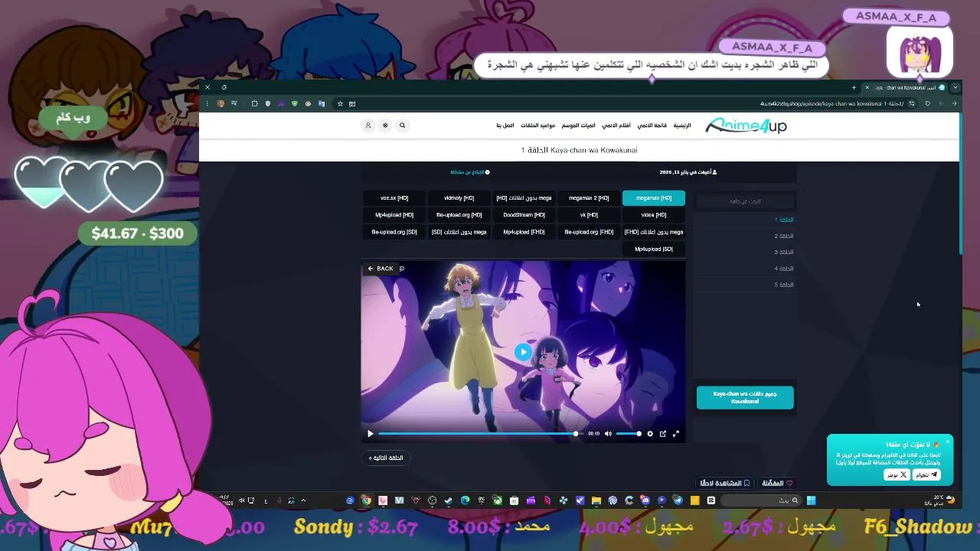Viewport: 980px width, 551px height.
Task: Select the file-upload.org [SD] server
Action: 394,232
